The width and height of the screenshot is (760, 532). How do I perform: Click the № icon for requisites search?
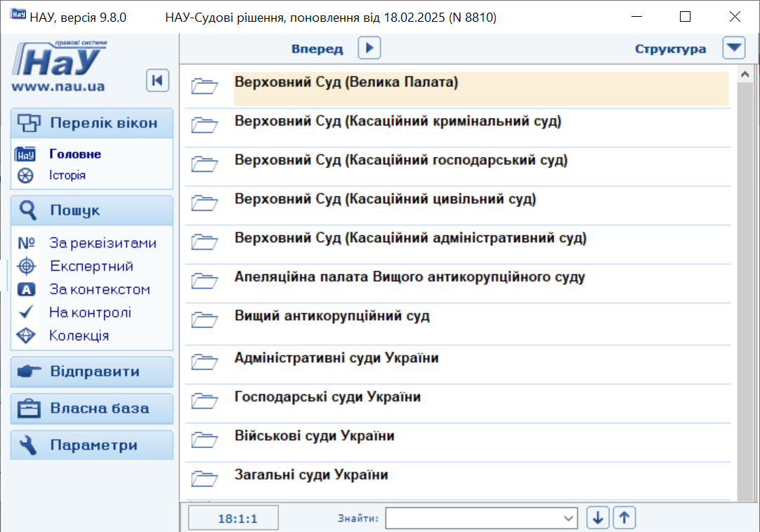(26, 243)
